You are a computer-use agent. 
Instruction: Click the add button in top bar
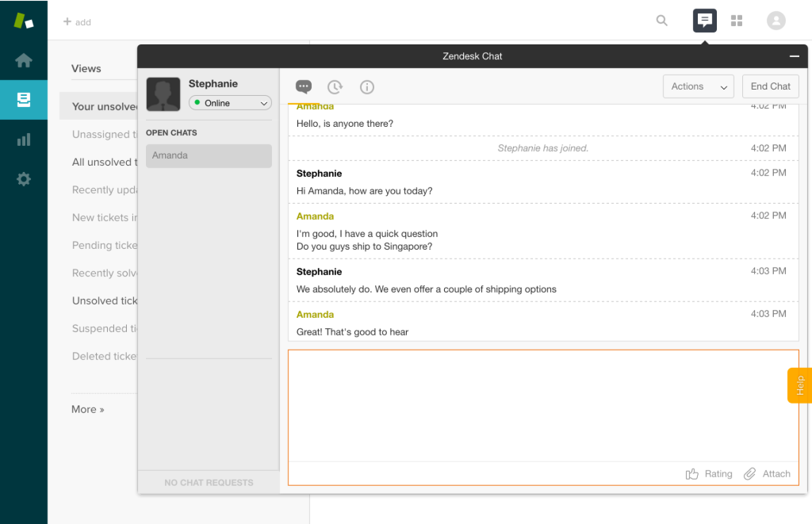77,21
